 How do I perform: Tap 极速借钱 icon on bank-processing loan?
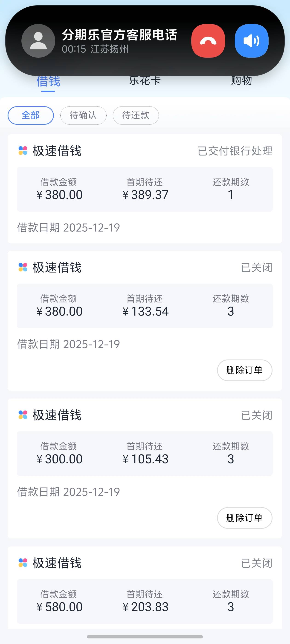23,151
